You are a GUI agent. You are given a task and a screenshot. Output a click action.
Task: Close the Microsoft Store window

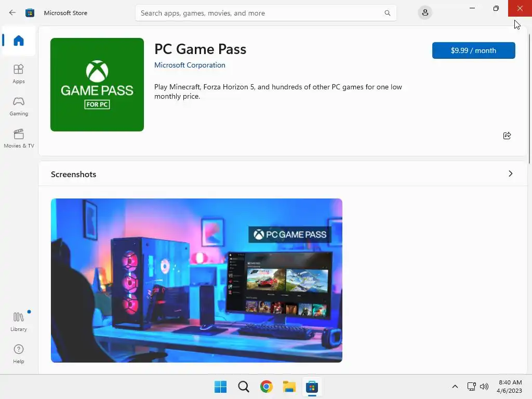[520, 8]
